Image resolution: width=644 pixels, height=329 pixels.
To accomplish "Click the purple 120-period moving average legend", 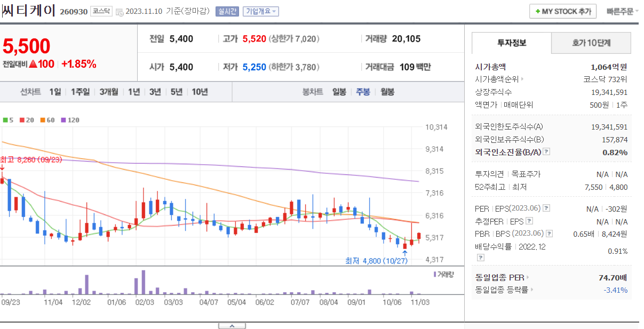I will pos(70,120).
